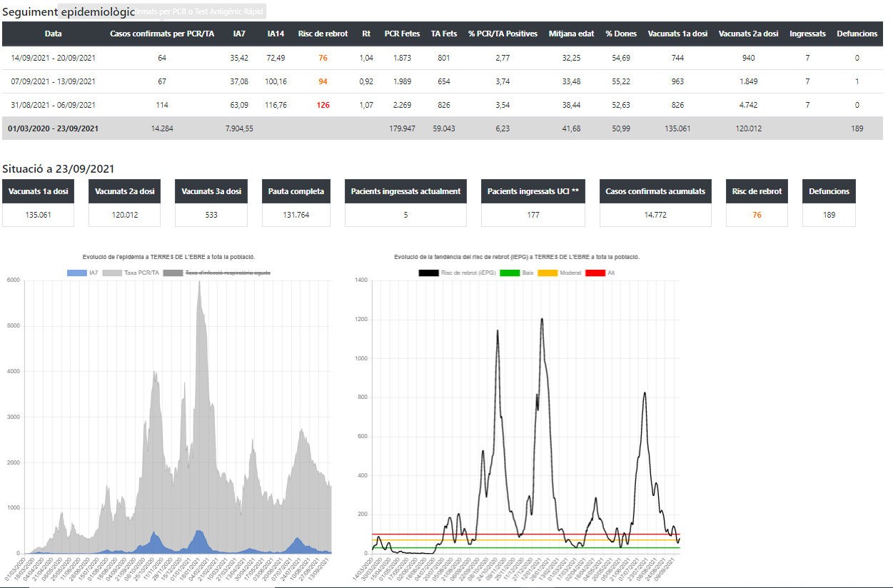Click the Pacients ingressats UCI ** card header
The image size is (893, 588).
533,191
